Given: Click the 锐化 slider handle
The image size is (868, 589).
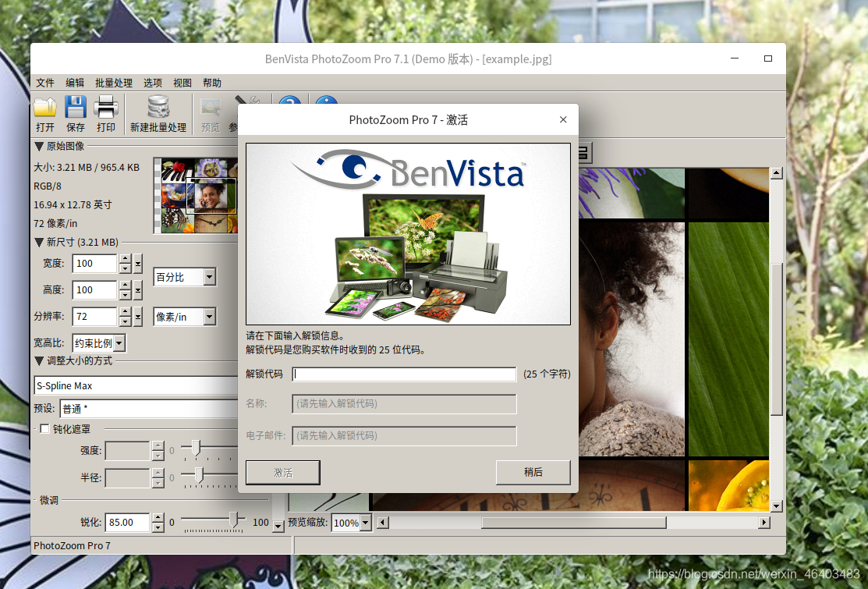Looking at the screenshot, I should click(234, 520).
